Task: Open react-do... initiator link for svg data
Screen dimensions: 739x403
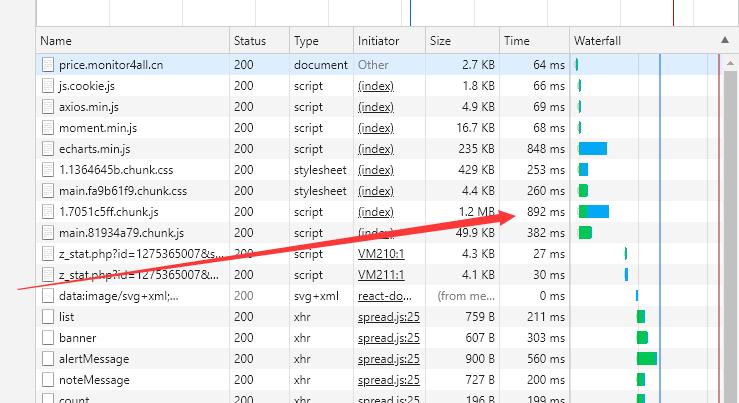Action: 387,296
